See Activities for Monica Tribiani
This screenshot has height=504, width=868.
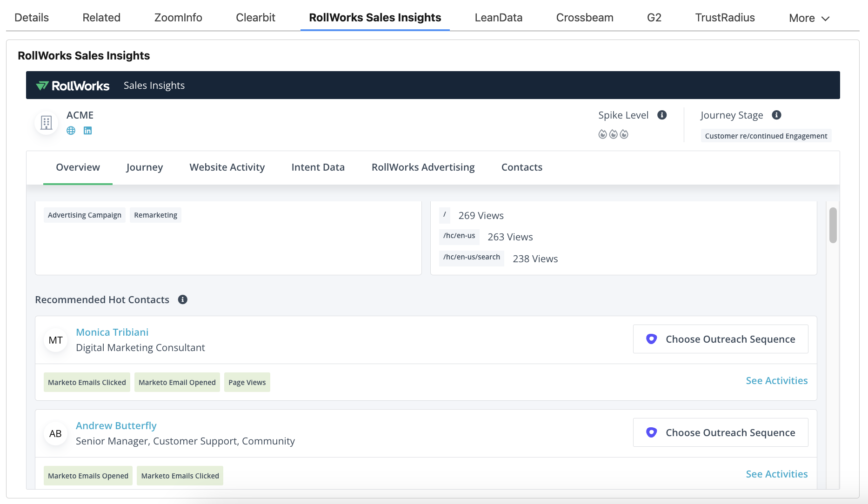776,380
